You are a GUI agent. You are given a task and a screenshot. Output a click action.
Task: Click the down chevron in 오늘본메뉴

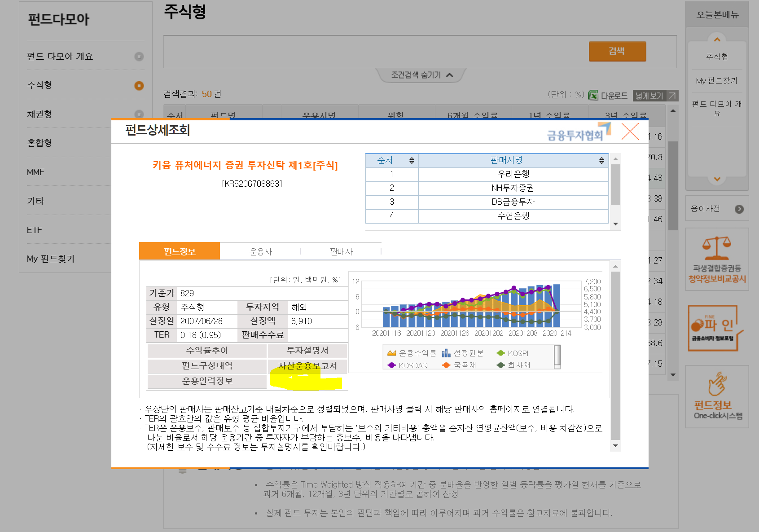[x=717, y=179]
